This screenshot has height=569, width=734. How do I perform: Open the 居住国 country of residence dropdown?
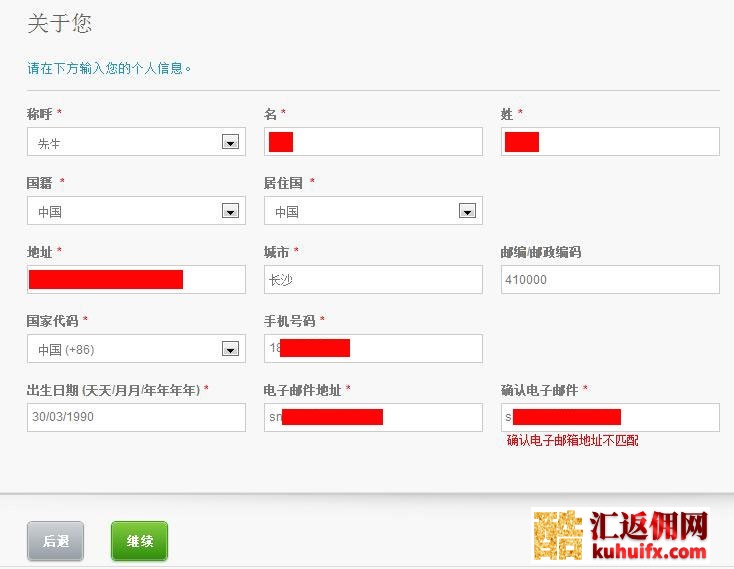point(373,211)
